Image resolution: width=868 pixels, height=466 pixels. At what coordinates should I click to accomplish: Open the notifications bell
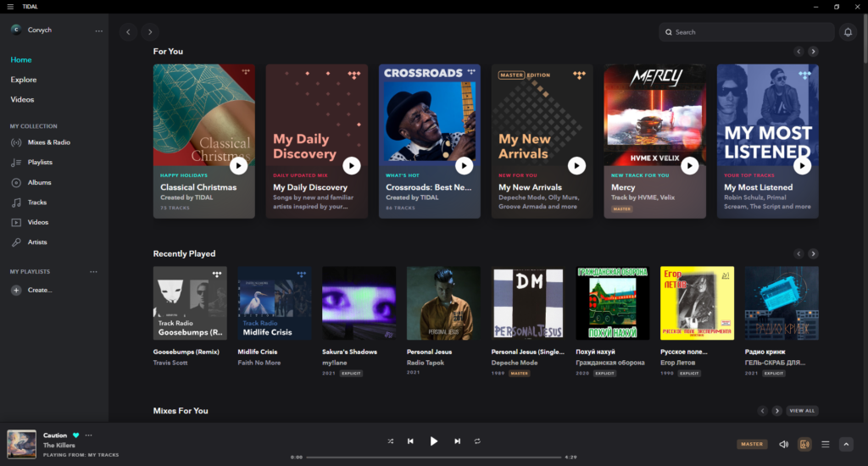tap(847, 32)
